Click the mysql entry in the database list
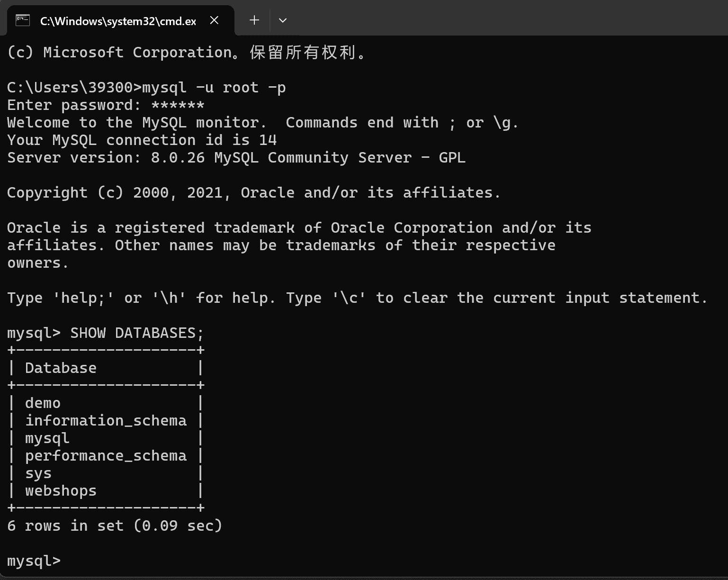The height and width of the screenshot is (580, 728). click(x=47, y=438)
